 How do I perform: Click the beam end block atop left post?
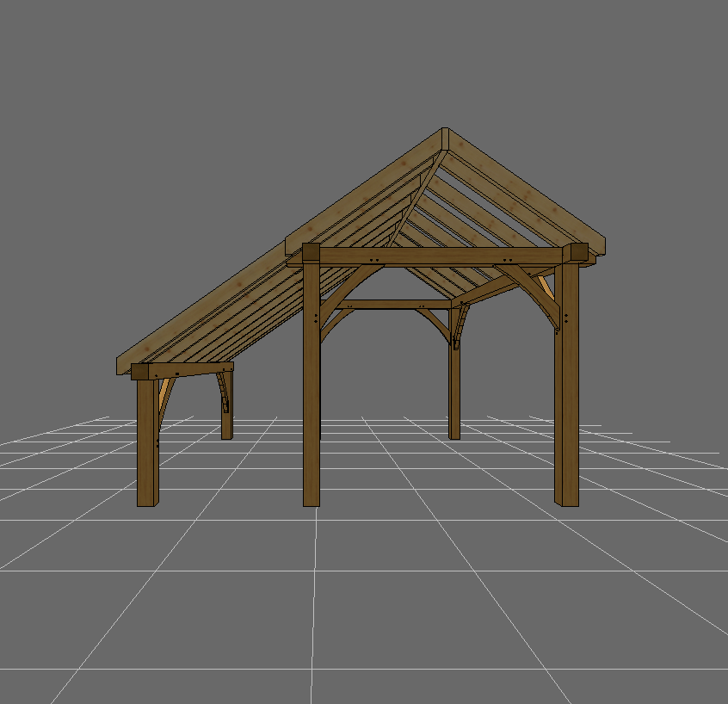point(310,254)
